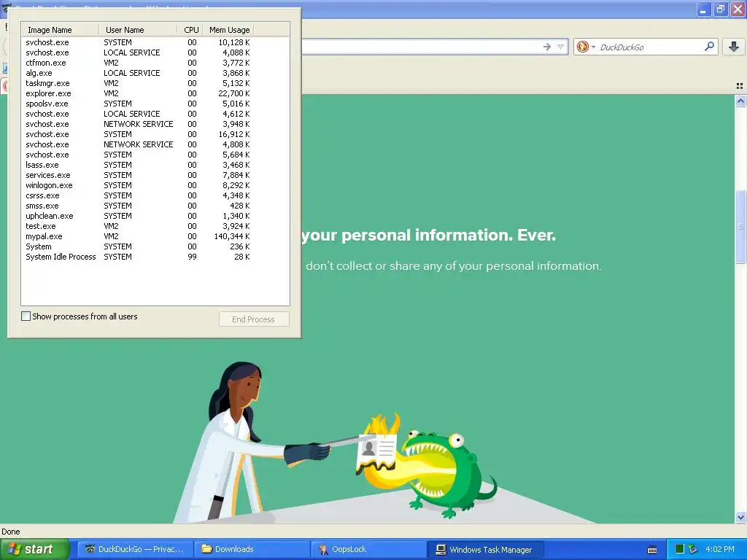Open the address bar history dropdown
This screenshot has height=560, width=747.
pyautogui.click(x=561, y=47)
